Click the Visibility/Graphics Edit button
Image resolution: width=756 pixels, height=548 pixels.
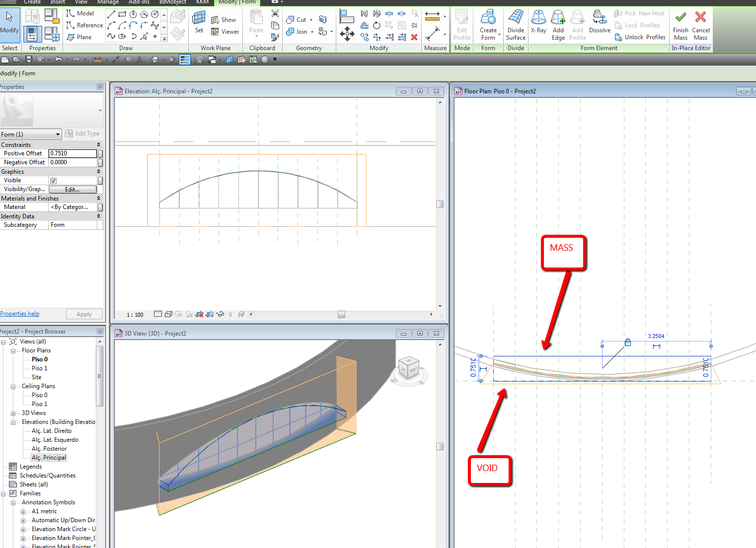[73, 190]
